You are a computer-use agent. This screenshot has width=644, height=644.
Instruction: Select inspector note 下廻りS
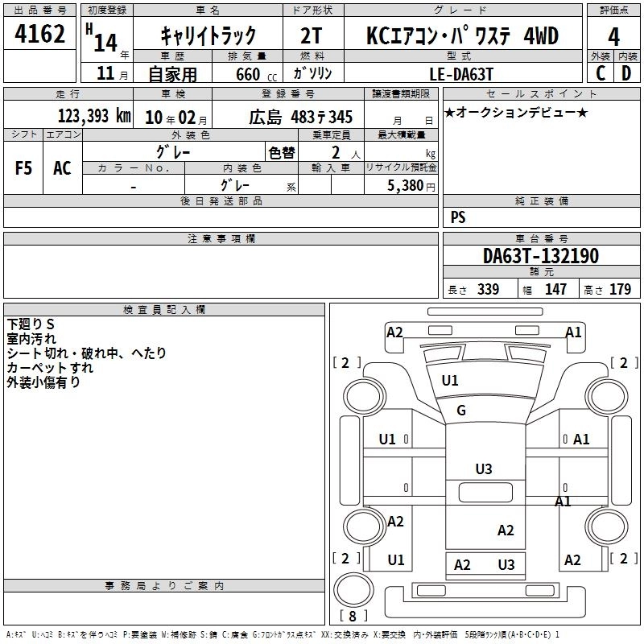[x=31, y=324]
